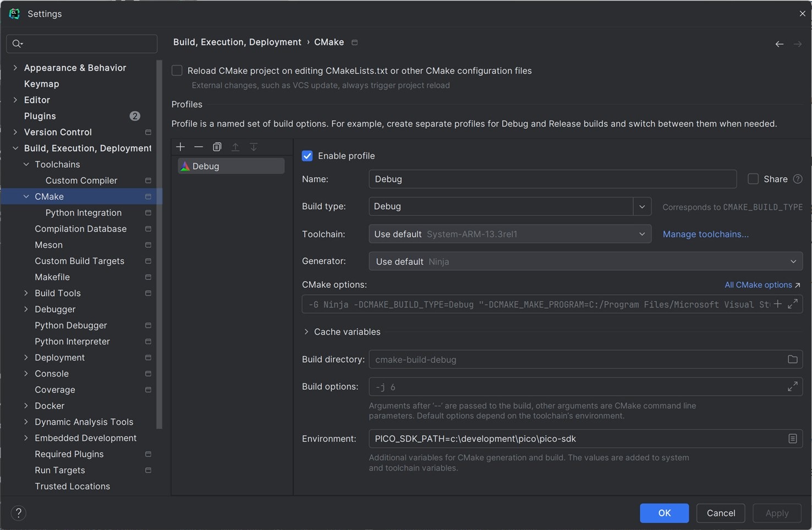Open the Generator dropdown
Image resolution: width=812 pixels, height=530 pixels.
coord(585,261)
